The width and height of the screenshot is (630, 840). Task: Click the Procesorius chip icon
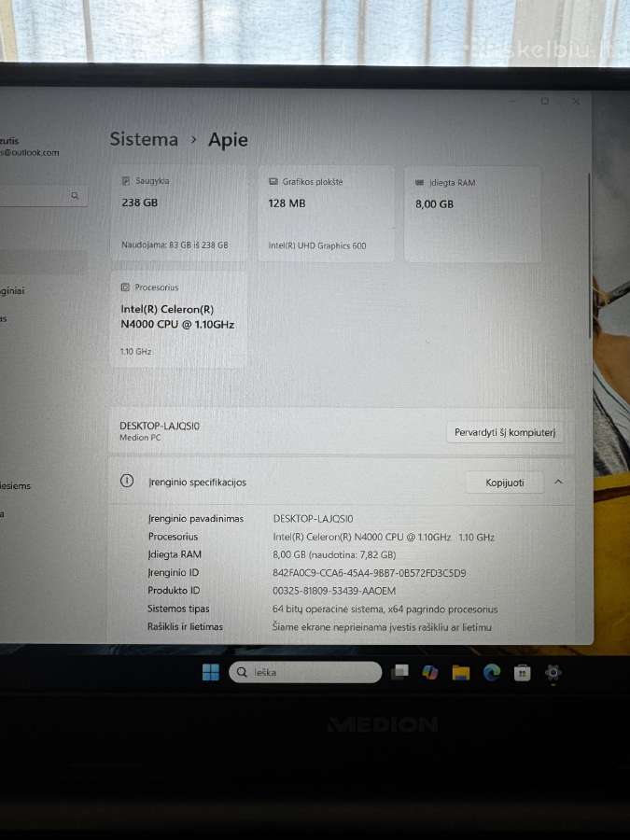coord(125,287)
